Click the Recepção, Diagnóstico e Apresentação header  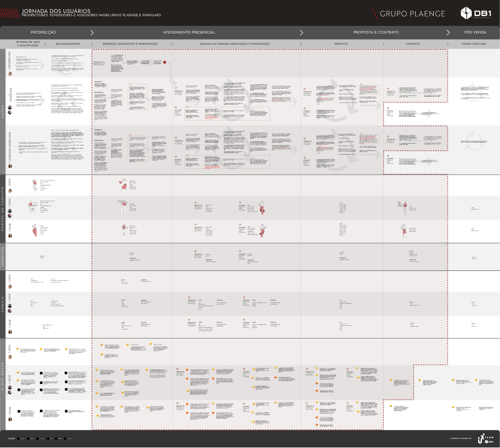point(130,44)
